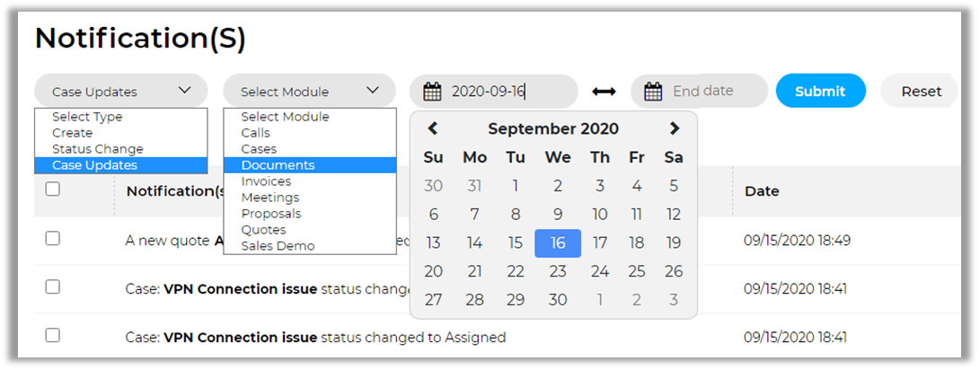Open the Select Module dropdown
980x370 pixels.
pos(309,91)
